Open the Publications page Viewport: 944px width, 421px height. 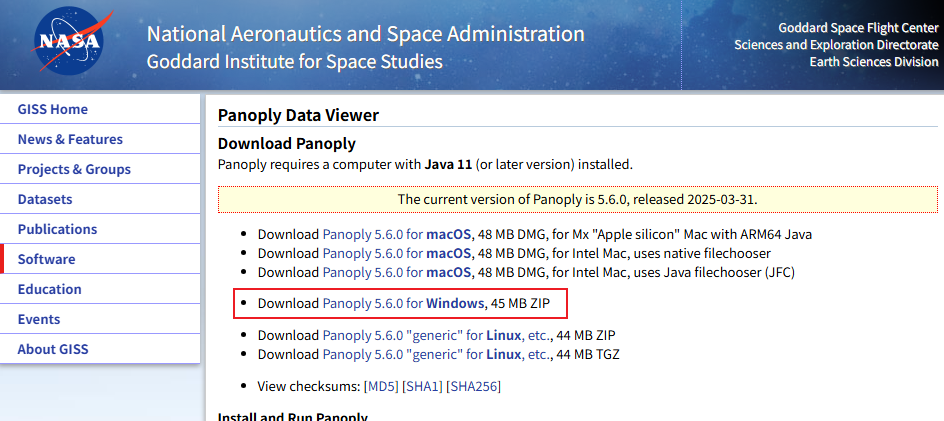pyautogui.click(x=100, y=229)
